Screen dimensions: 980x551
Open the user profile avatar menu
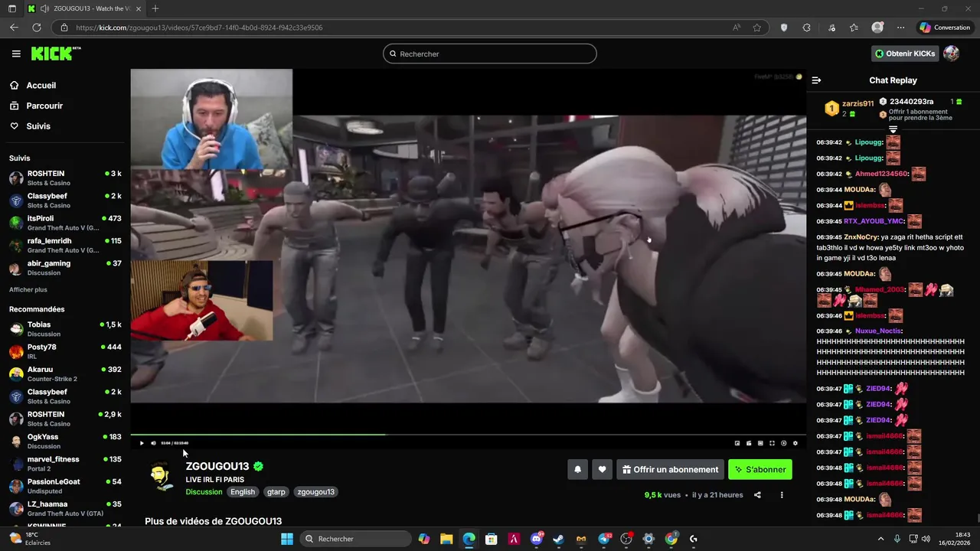pyautogui.click(x=952, y=54)
